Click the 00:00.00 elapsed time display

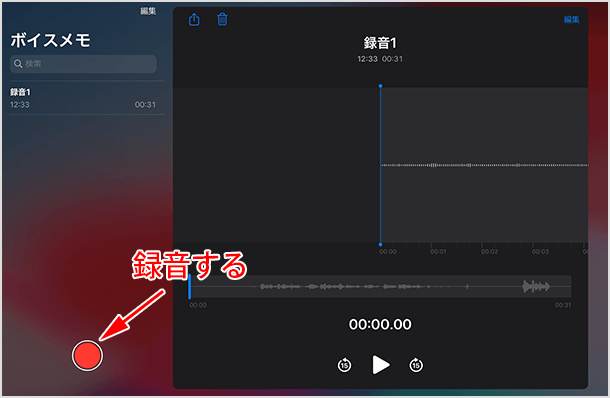pyautogui.click(x=380, y=324)
